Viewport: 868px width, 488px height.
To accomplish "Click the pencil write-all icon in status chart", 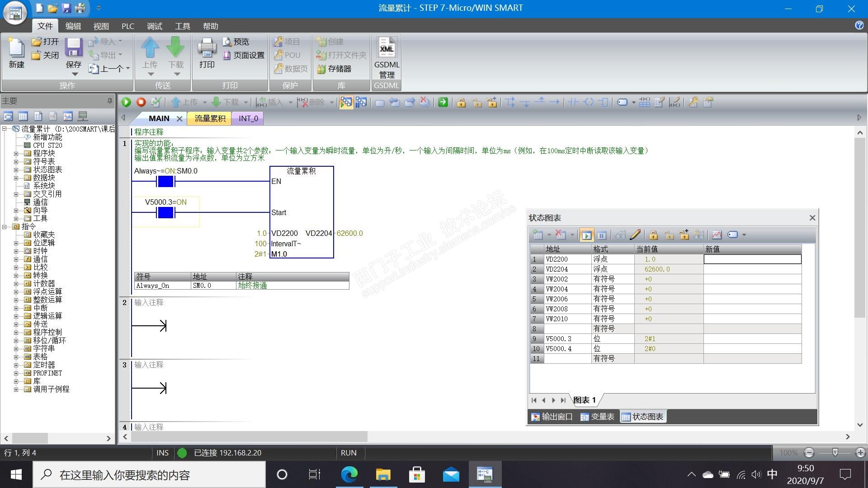I will [635, 235].
